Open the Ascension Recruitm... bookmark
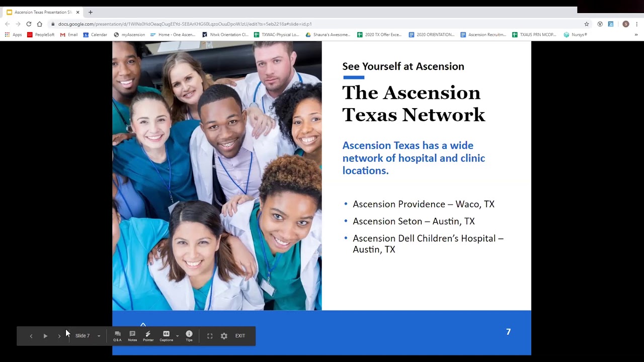The width and height of the screenshot is (644, 362). click(x=484, y=35)
